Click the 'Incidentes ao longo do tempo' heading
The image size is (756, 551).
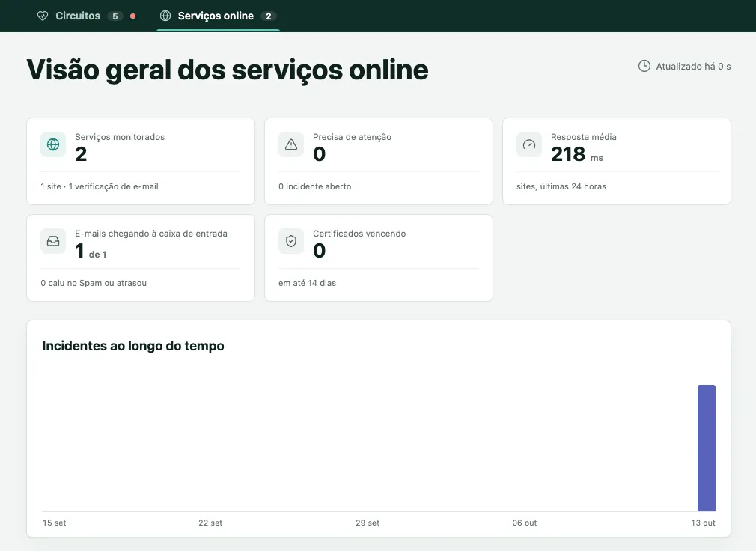133,346
